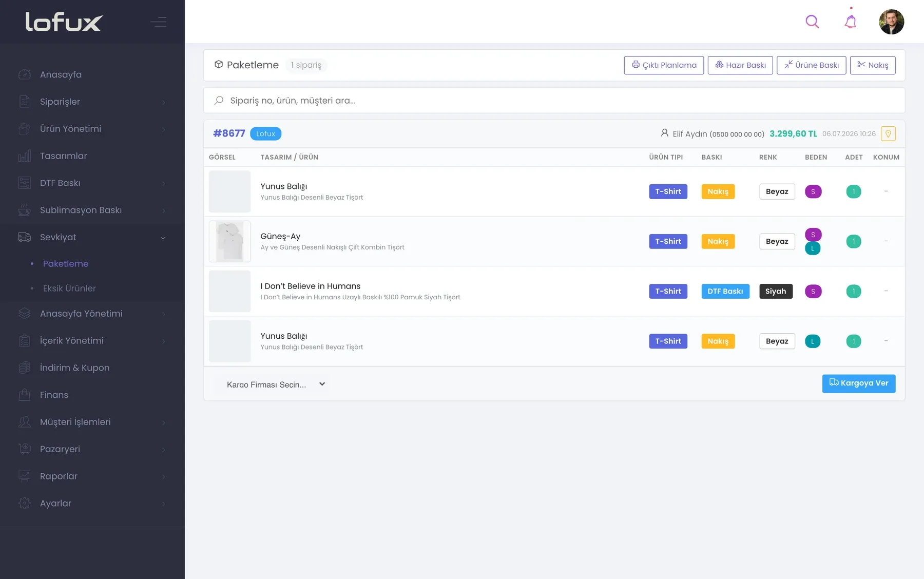Collapse the Sevkiyat submenu chevron

(163, 238)
